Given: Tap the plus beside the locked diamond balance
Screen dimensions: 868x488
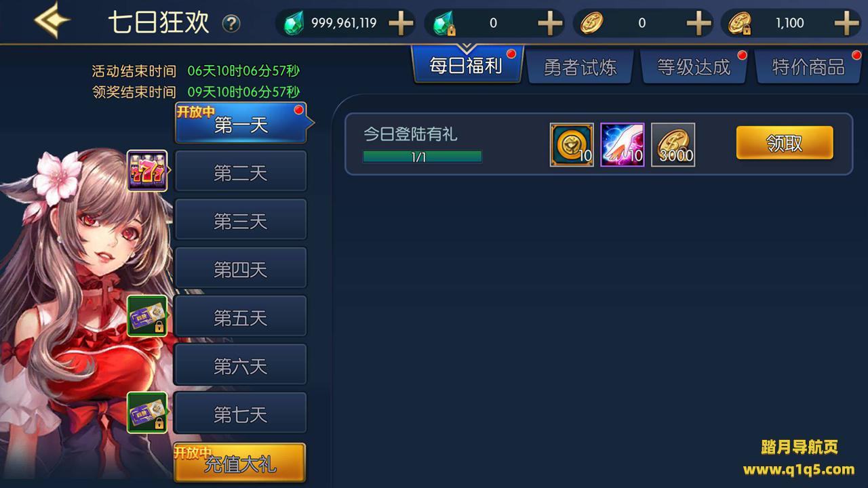Looking at the screenshot, I should pyautogui.click(x=550, y=23).
